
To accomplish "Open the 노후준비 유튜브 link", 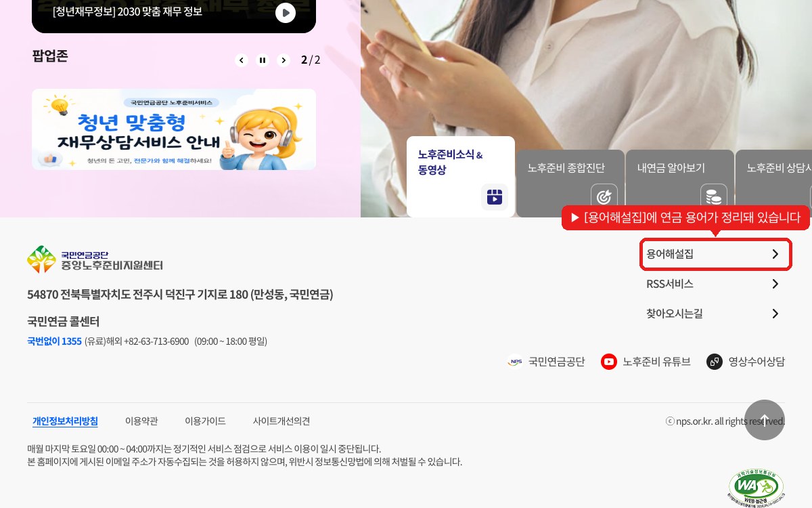I will (x=646, y=362).
